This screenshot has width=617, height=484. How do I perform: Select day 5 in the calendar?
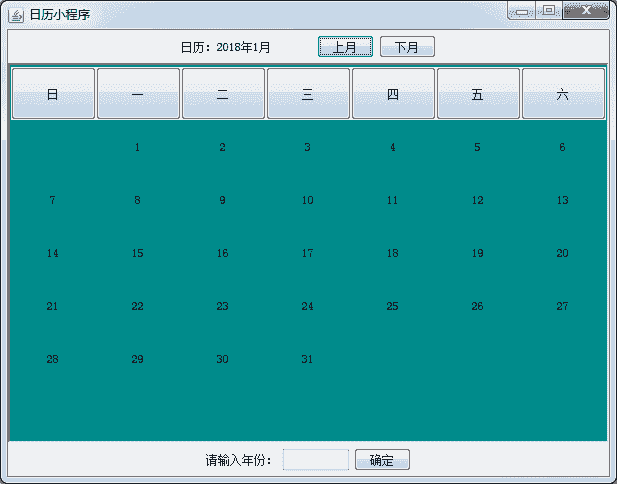tap(477, 147)
